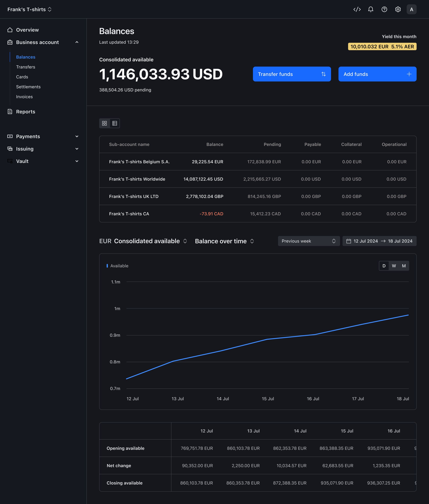This screenshot has width=429, height=504.
Task: Click Transfer funds button
Action: (x=292, y=74)
